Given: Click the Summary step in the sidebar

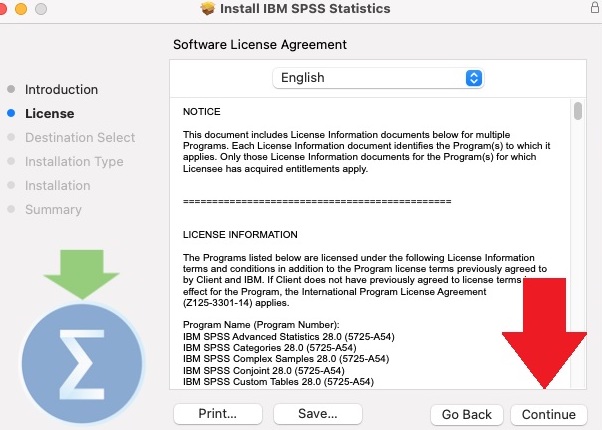Looking at the screenshot, I should (53, 210).
